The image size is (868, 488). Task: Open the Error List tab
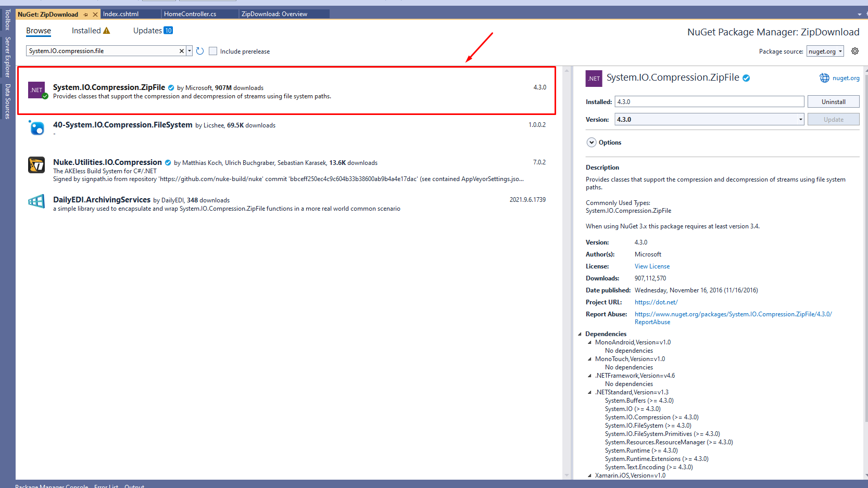pyautogui.click(x=106, y=486)
